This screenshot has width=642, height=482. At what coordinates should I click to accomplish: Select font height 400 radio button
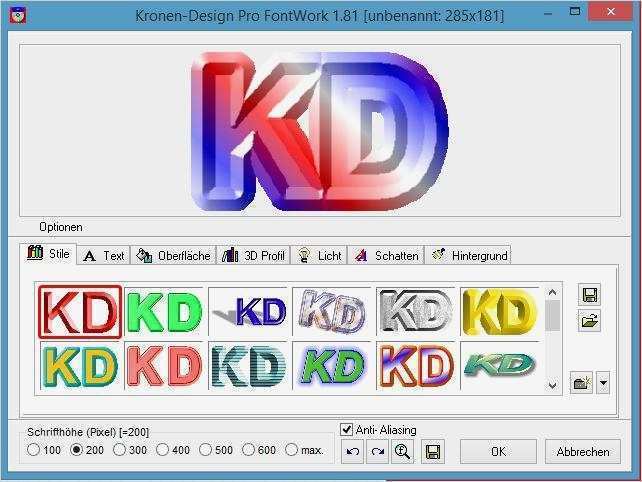click(163, 450)
